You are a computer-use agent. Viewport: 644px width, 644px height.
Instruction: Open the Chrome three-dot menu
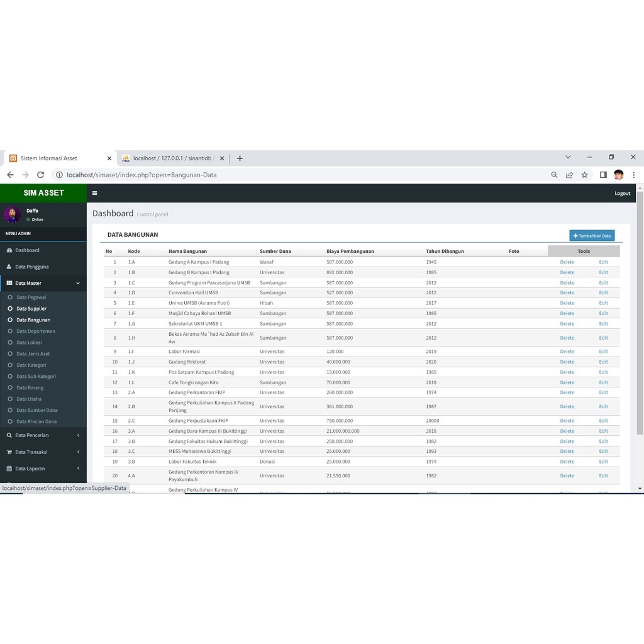tap(633, 175)
